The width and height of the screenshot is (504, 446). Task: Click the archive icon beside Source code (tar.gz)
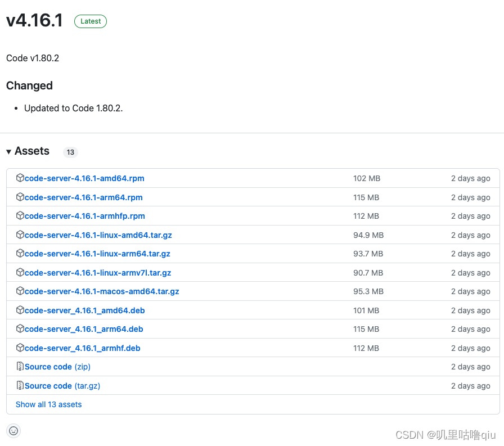point(20,385)
